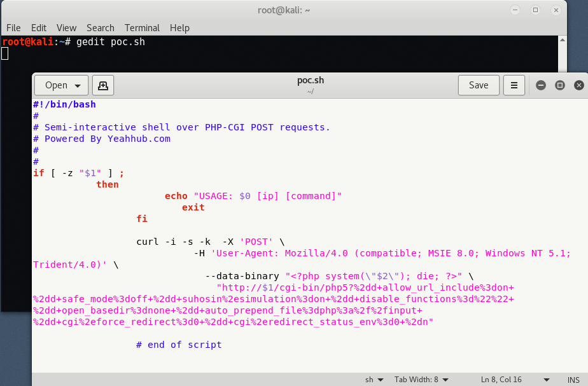Click terminal scrollbar up arrow
This screenshot has height=386, width=588.
pos(562,39)
